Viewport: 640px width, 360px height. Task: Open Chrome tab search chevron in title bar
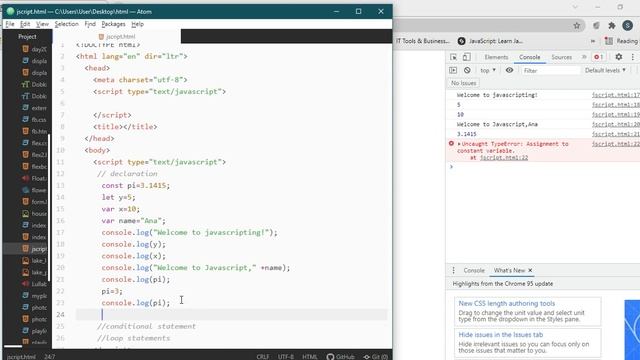tap(575, 7)
